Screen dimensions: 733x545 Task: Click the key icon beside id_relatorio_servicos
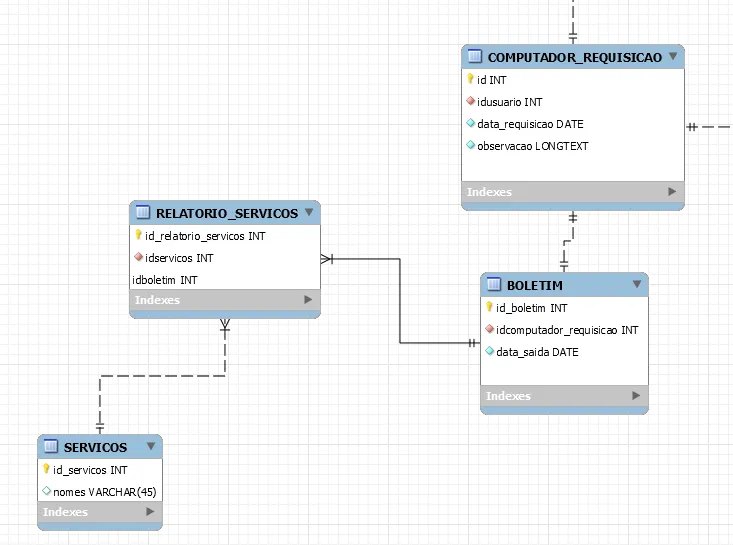(x=139, y=236)
